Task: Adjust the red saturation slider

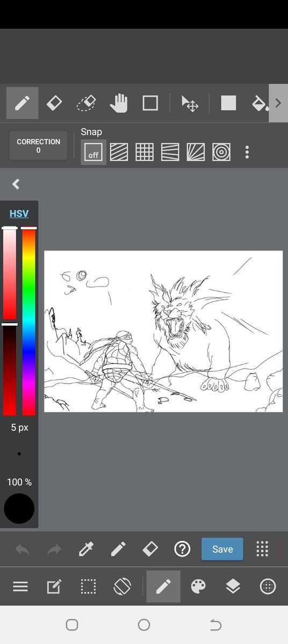Action: point(10,274)
